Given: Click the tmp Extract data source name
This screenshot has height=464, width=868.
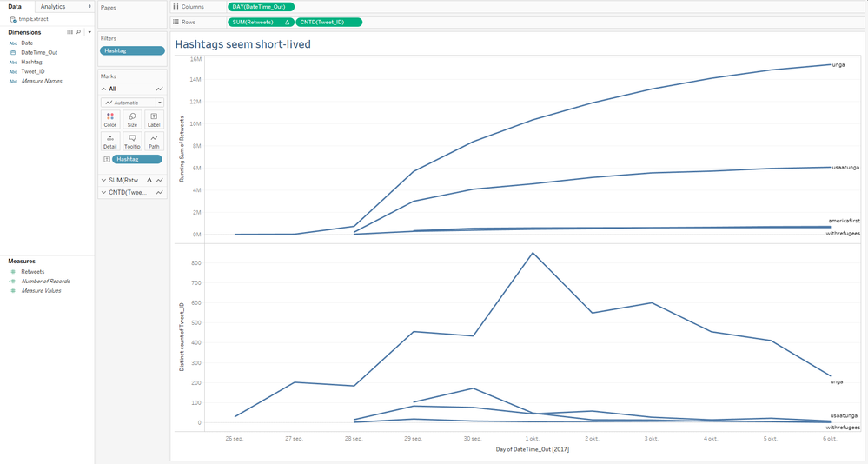Looking at the screenshot, I should point(34,19).
